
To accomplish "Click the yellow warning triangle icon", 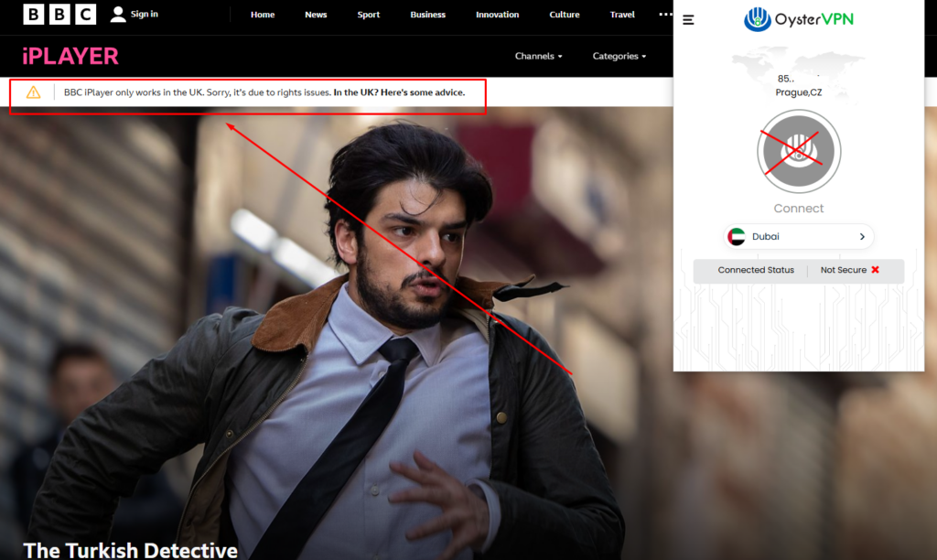I will (x=34, y=92).
